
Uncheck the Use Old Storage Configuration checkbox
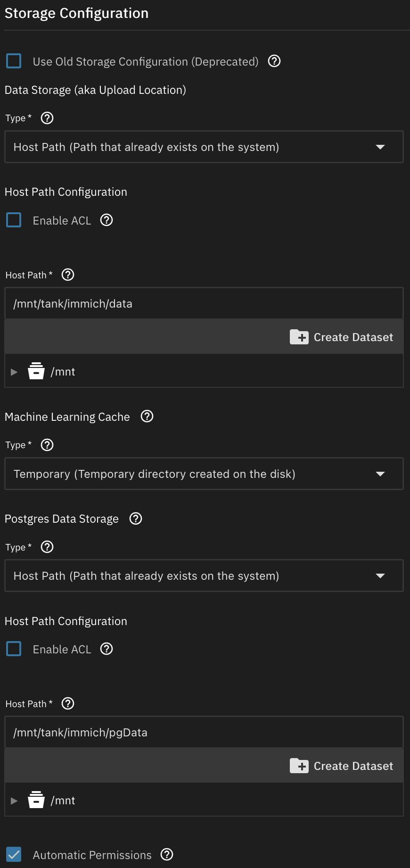[x=14, y=61]
